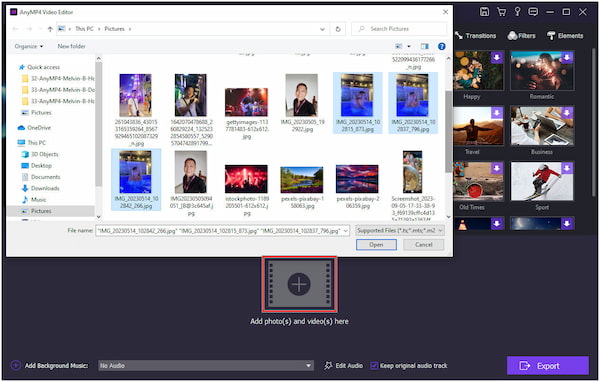
Task: Click the dialog's forward arrow
Action: (x=29, y=29)
